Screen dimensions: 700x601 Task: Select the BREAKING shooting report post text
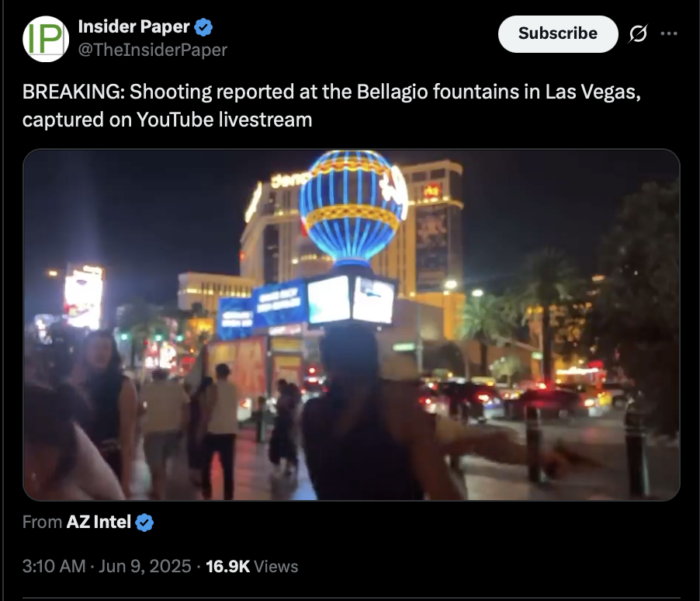pyautogui.click(x=331, y=106)
